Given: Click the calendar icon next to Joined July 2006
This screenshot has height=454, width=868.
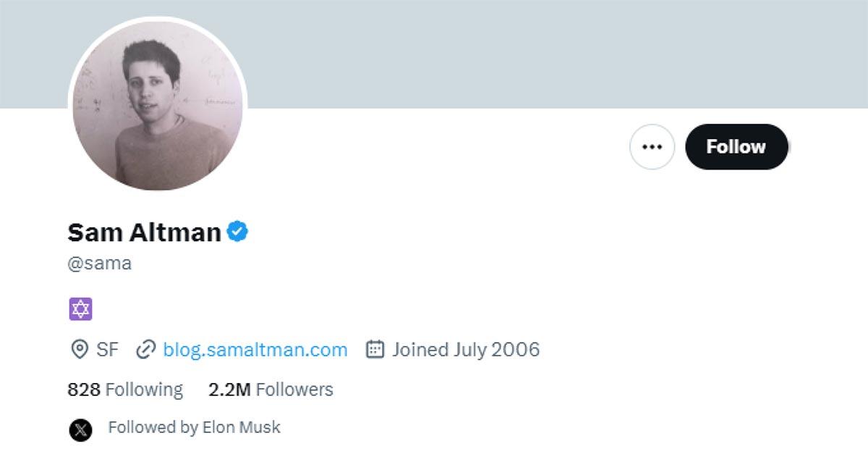Looking at the screenshot, I should click(x=373, y=349).
